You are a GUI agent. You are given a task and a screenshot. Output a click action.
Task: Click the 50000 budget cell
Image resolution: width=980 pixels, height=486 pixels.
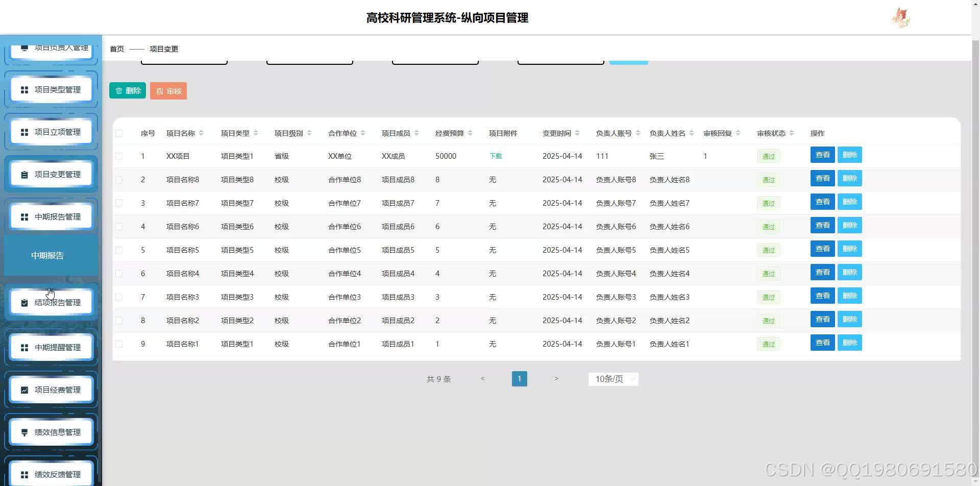pyautogui.click(x=446, y=156)
